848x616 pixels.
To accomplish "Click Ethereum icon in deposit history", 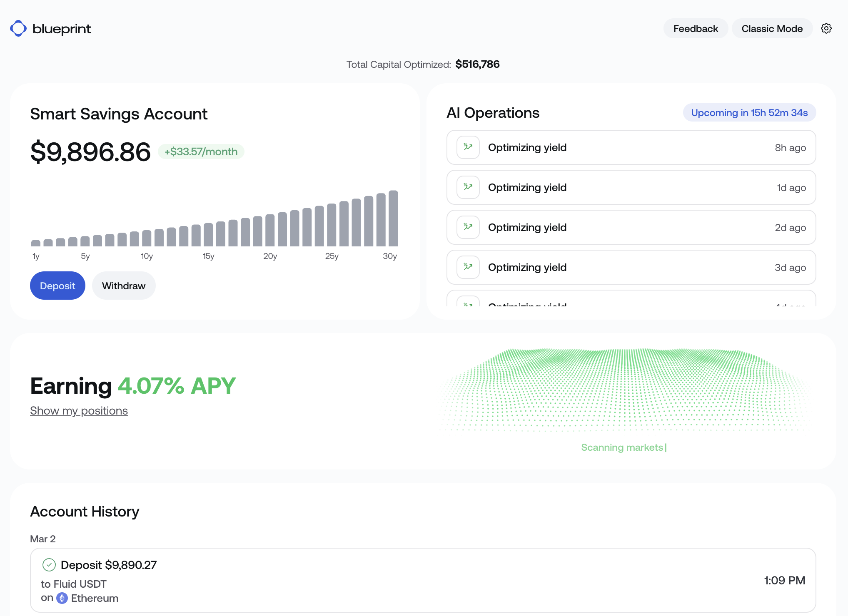I will click(x=62, y=598).
